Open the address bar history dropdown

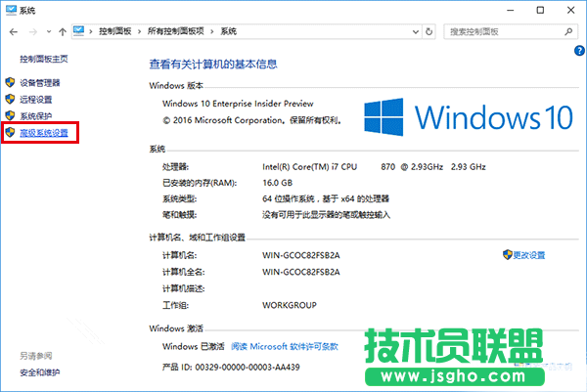tap(416, 32)
